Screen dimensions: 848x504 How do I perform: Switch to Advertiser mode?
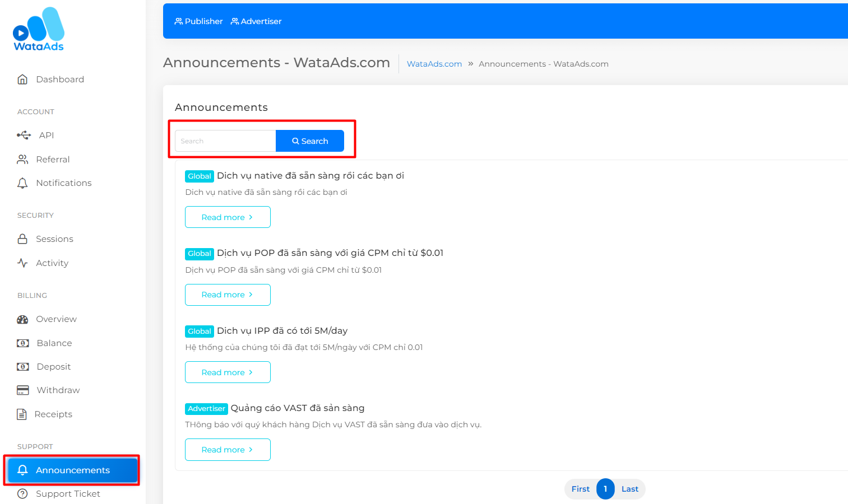coord(256,21)
